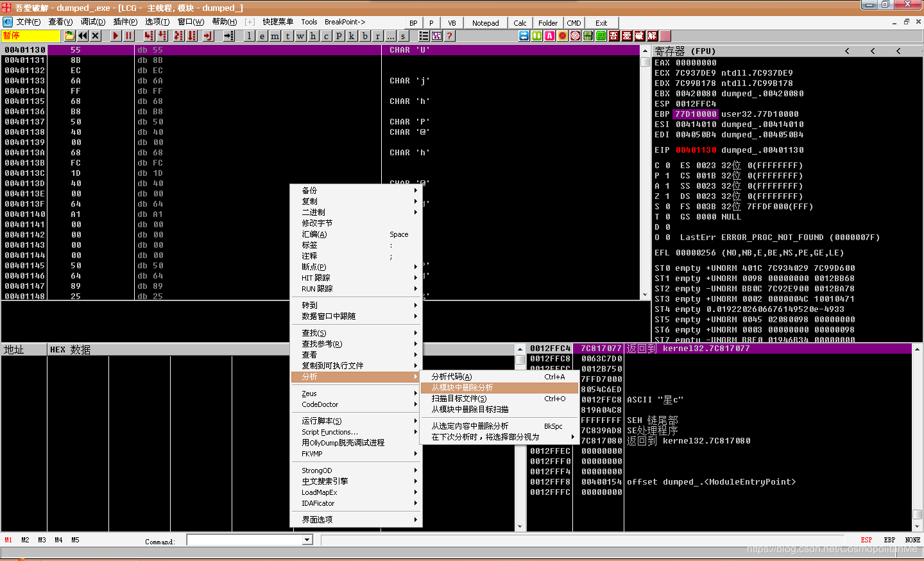
Task: Click the Trace Over toolbar icon
Action: click(191, 36)
